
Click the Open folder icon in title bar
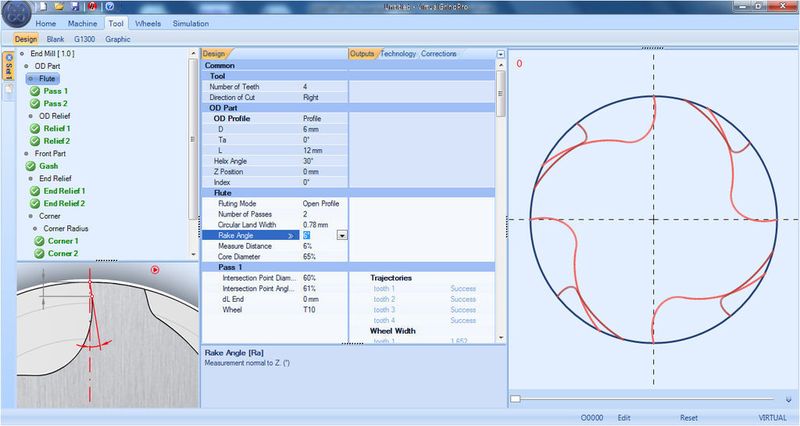(59, 7)
